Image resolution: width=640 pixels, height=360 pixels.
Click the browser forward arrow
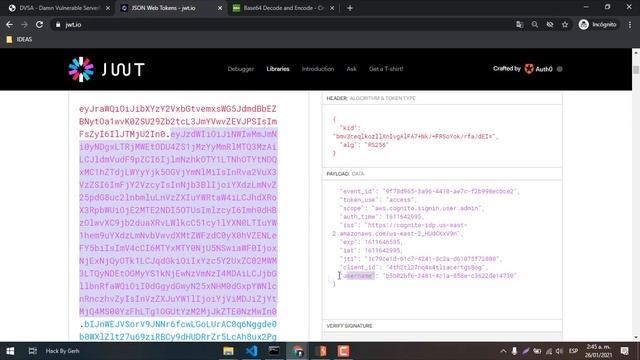pyautogui.click(x=24, y=25)
